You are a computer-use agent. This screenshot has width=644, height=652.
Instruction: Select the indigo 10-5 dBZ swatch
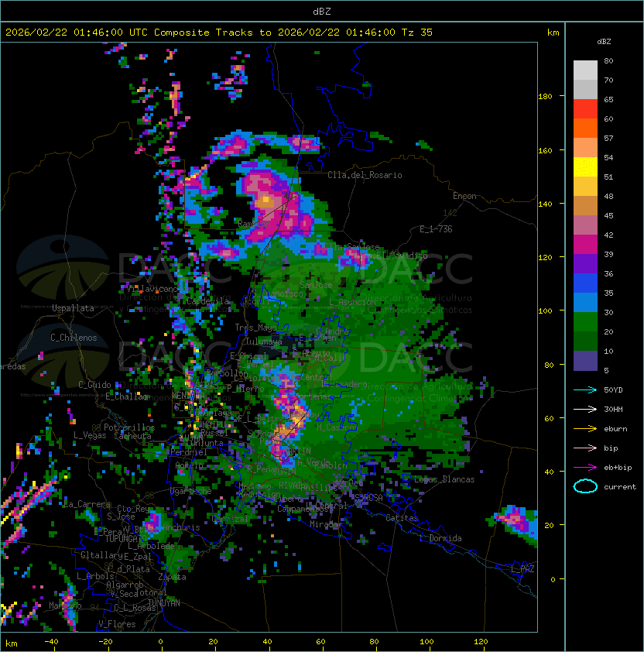585,361
